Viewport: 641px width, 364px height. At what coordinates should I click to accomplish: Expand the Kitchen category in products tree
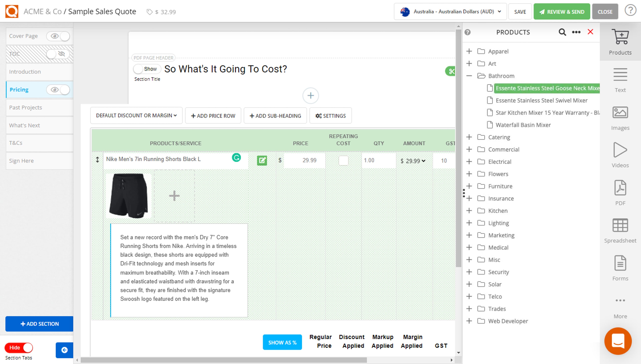(469, 210)
